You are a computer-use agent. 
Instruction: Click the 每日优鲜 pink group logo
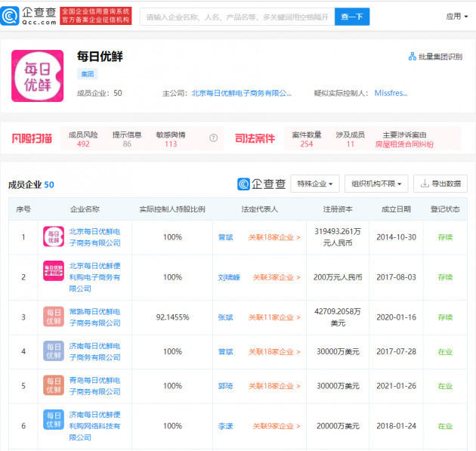(37, 76)
